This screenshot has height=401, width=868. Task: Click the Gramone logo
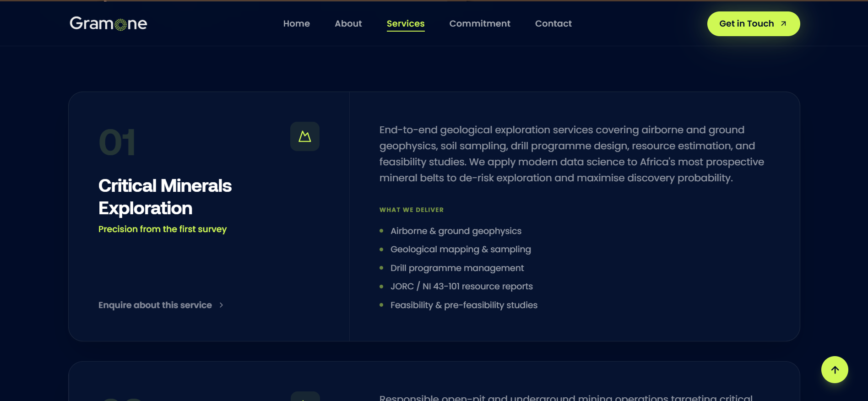pos(108,23)
